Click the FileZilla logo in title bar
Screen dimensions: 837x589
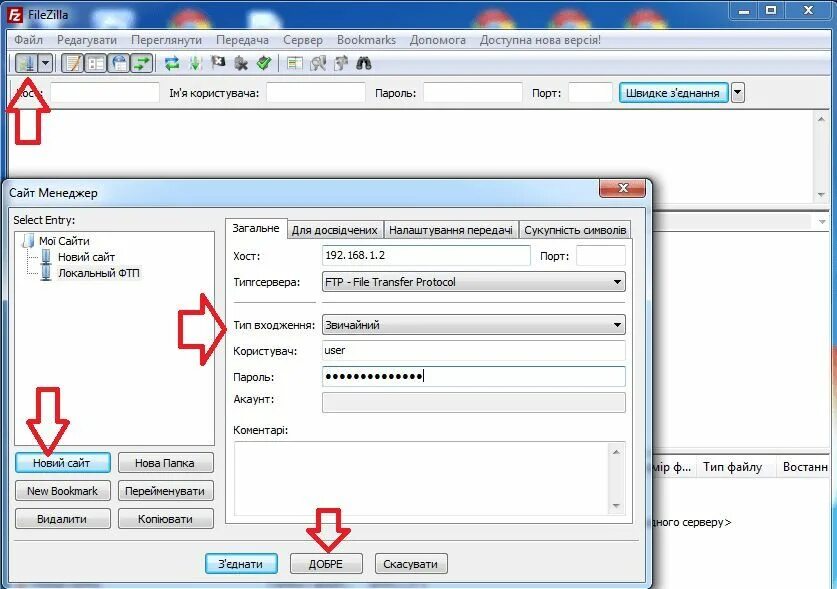[x=15, y=14]
